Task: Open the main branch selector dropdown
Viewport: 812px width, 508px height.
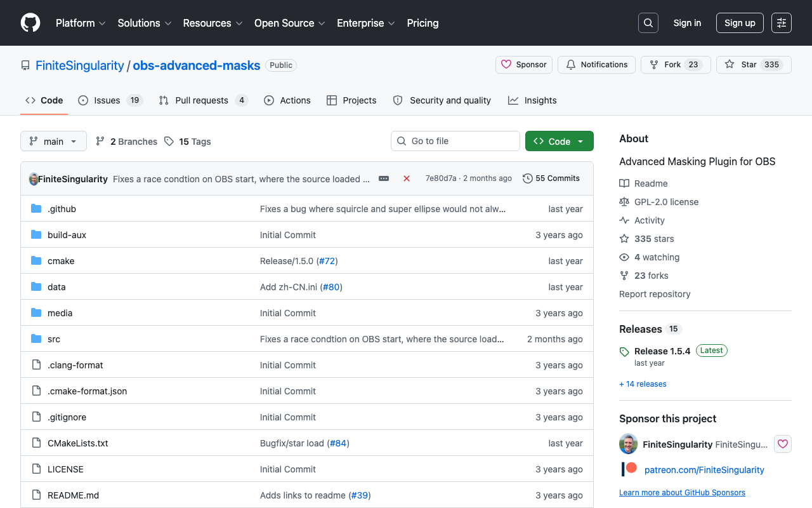Action: [x=53, y=142]
